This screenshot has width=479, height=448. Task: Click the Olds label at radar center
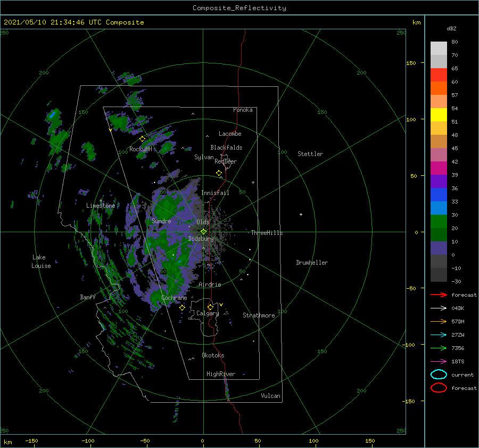[203, 222]
